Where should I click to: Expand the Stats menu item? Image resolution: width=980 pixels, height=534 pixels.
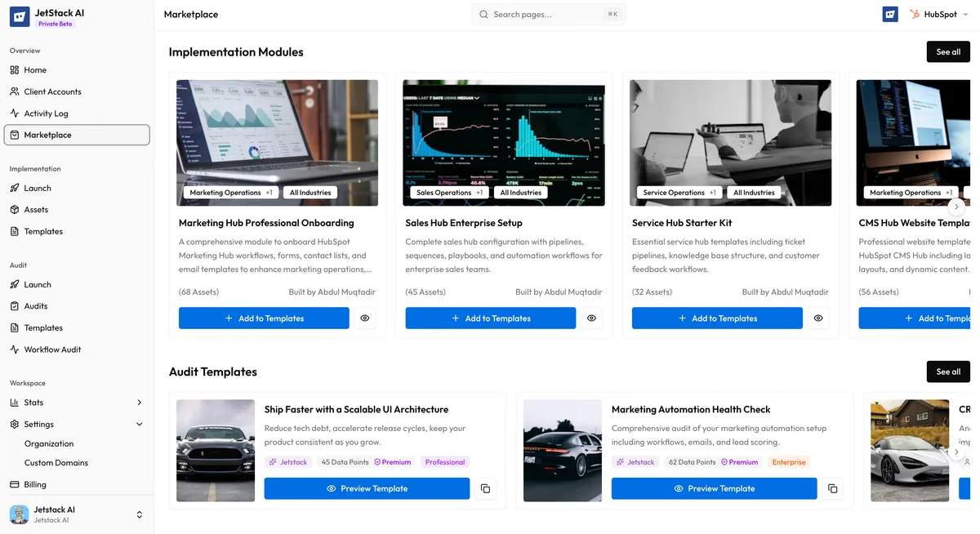139,402
